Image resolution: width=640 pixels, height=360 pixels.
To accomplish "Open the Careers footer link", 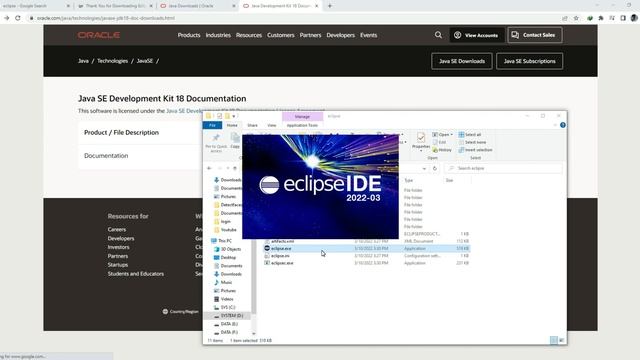I will (x=117, y=229).
